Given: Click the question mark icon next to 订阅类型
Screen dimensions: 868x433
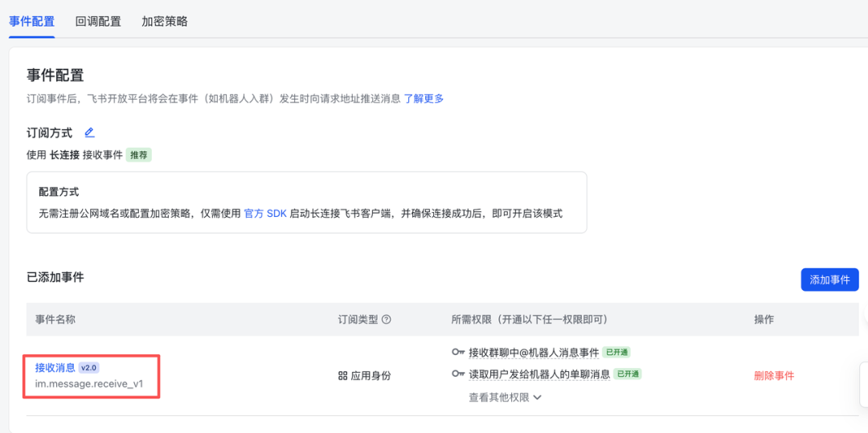Looking at the screenshot, I should pos(387,319).
